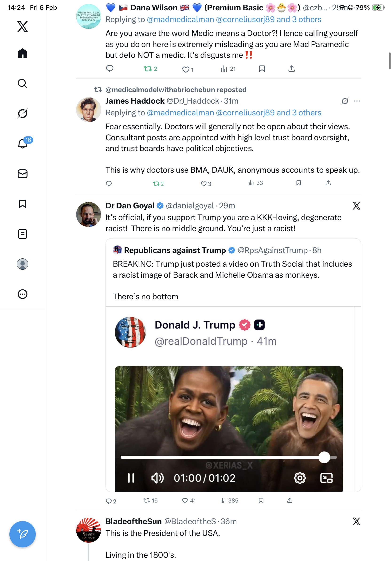The width and height of the screenshot is (392, 561).
Task: Open the notifications bell with 16 badge
Action: 23,144
